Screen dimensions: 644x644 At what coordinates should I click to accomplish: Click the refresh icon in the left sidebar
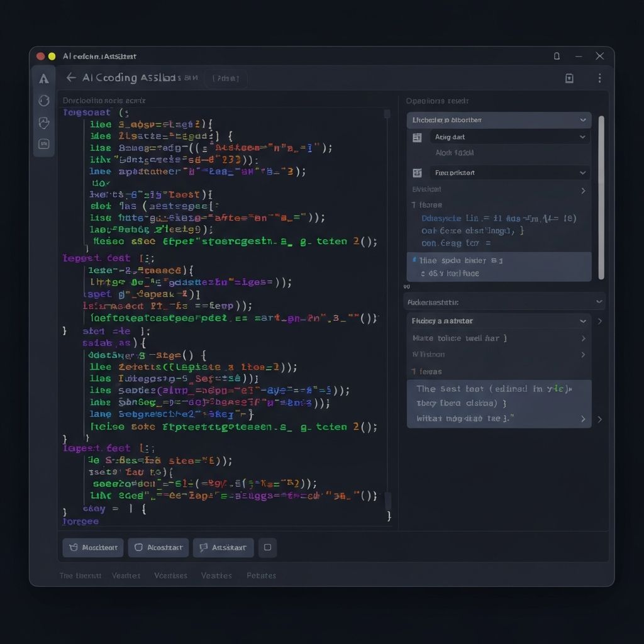pos(43,101)
